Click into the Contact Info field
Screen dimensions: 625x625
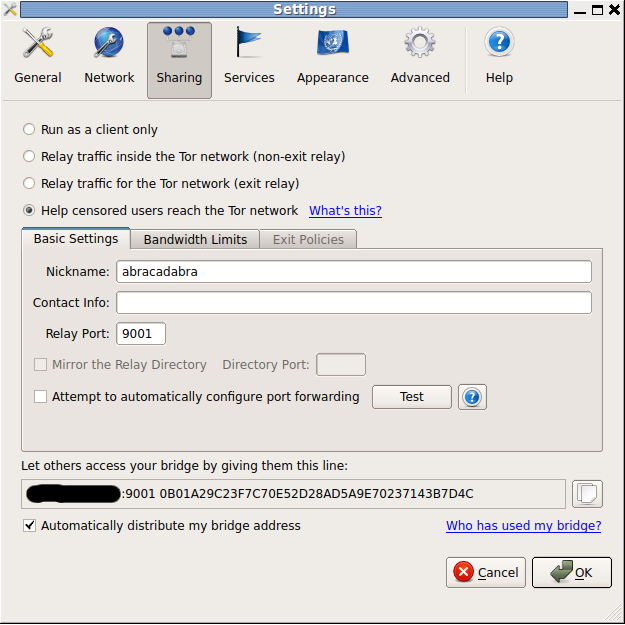point(353,303)
